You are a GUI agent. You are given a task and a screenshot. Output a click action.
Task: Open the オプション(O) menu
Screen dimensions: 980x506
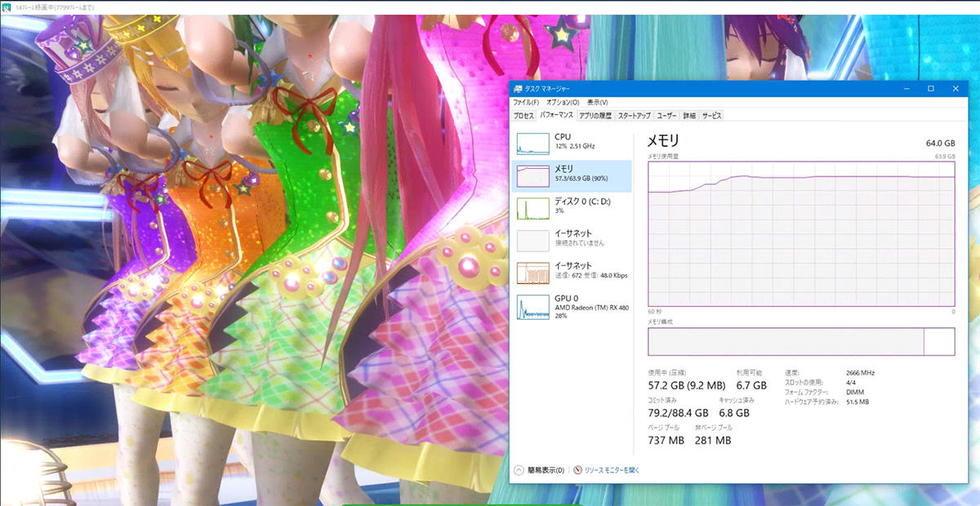(562, 102)
